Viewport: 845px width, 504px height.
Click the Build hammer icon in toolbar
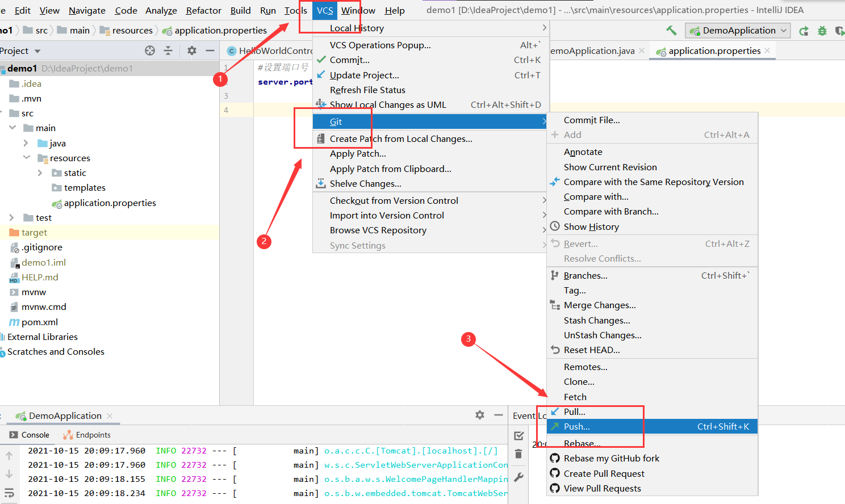click(671, 31)
